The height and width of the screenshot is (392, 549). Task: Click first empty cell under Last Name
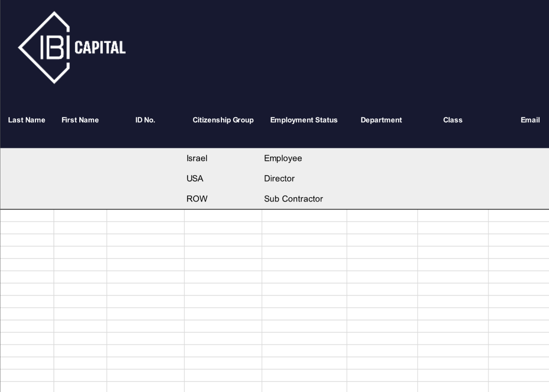(x=27, y=215)
